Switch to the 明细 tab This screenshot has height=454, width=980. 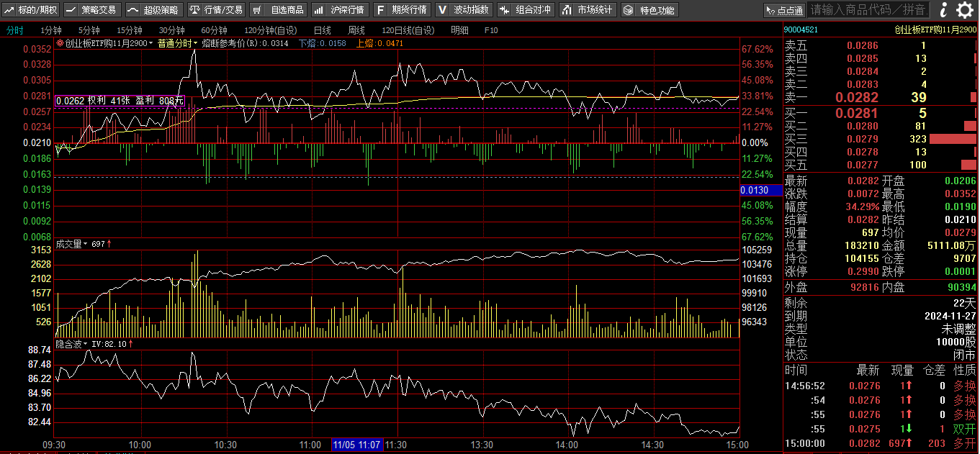point(459,30)
